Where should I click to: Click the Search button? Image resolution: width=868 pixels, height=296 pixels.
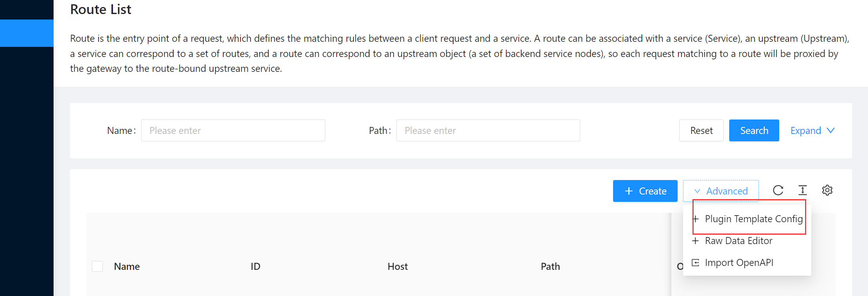(x=754, y=130)
